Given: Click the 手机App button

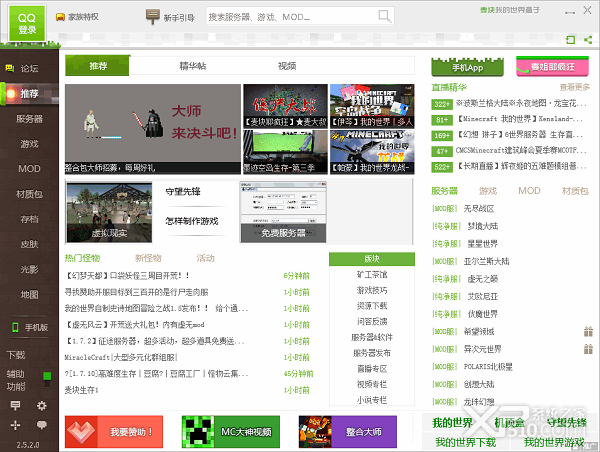Looking at the screenshot, I should click(x=467, y=67).
